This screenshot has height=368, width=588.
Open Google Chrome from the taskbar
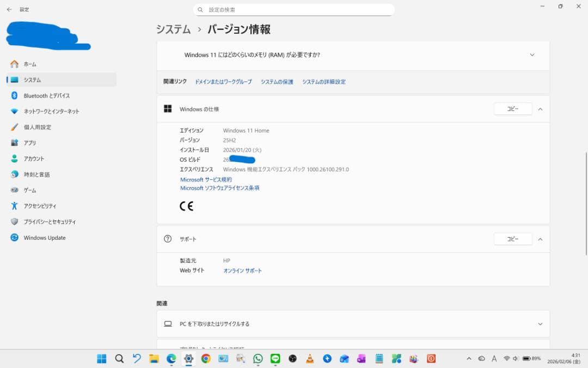[206, 359]
